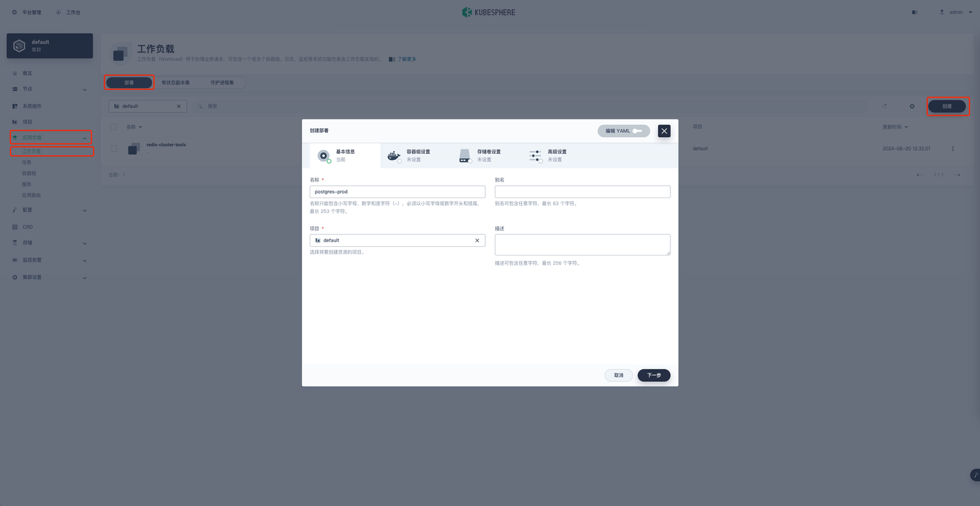The width and height of the screenshot is (980, 506).
Task: Open 平台管理 in the top bar
Action: (26, 12)
